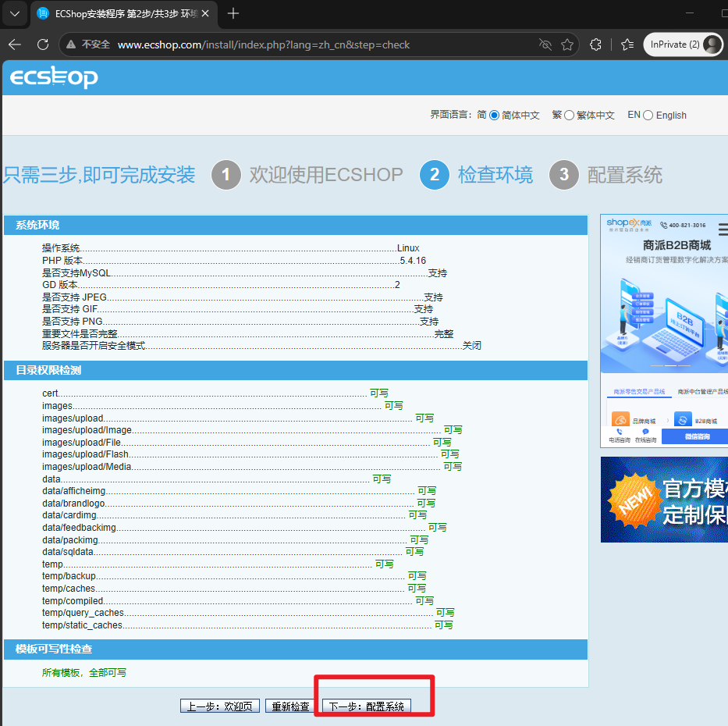This screenshot has width=728, height=726.
Task: Click the 配置系统 step label
Action: click(x=625, y=175)
